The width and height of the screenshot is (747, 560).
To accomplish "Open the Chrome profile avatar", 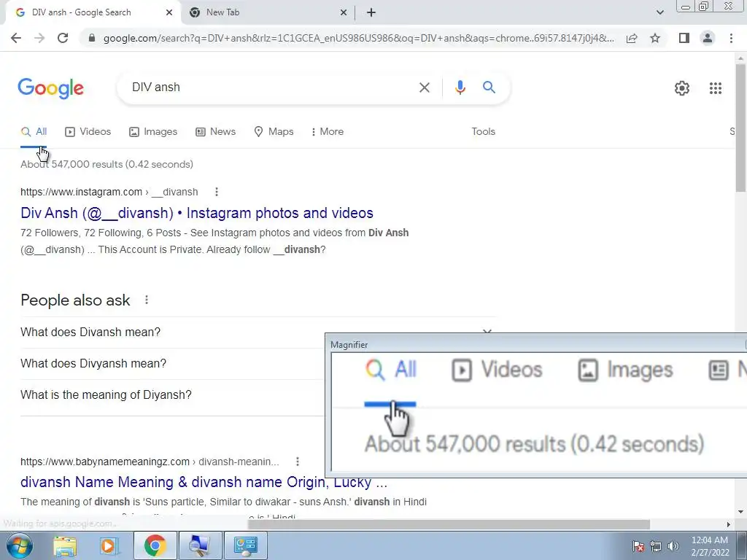I will tap(708, 38).
